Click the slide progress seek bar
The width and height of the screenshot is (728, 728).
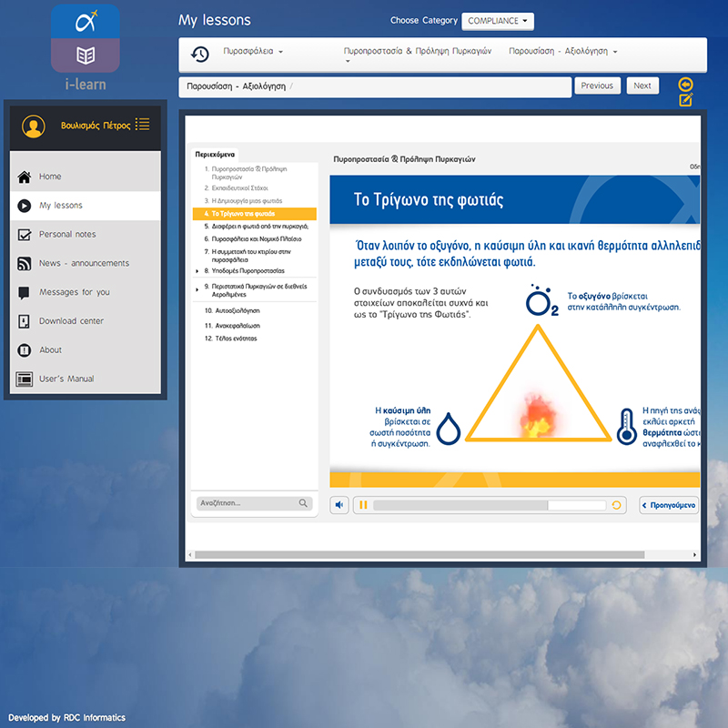(x=489, y=505)
